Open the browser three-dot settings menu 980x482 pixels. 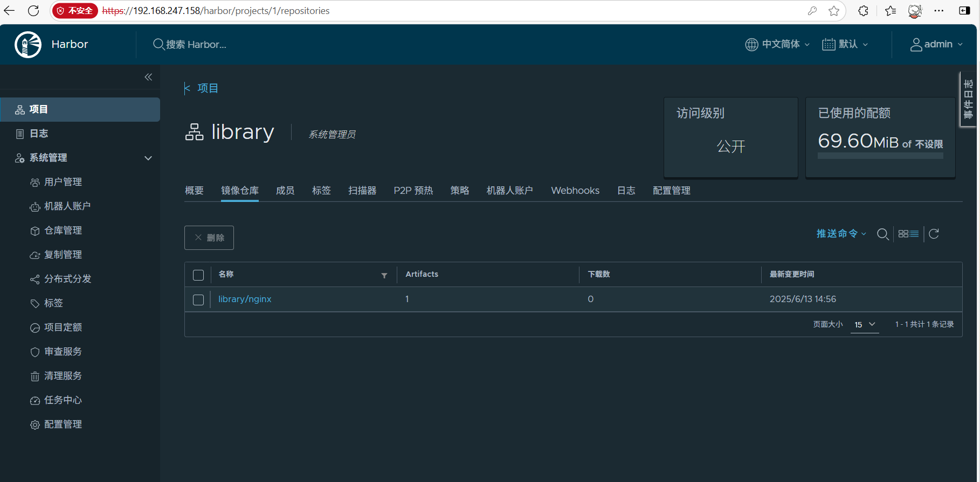(x=939, y=11)
